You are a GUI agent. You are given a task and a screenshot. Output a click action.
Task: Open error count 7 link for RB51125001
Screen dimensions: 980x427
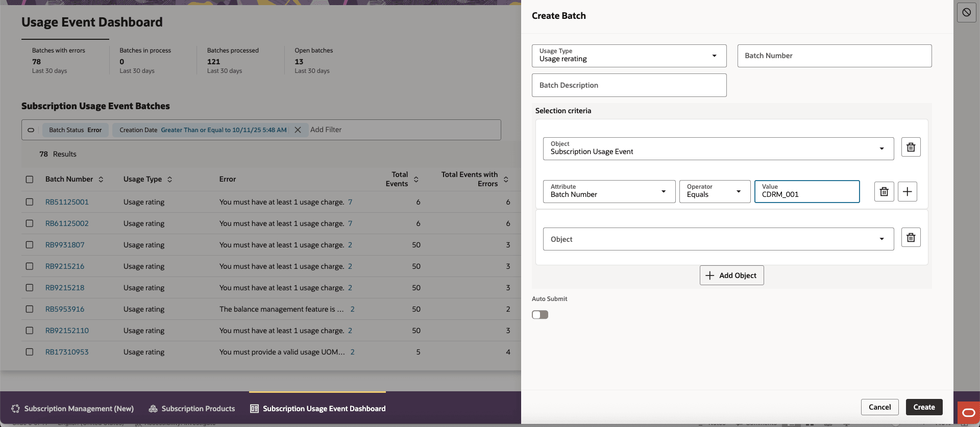[x=350, y=202]
